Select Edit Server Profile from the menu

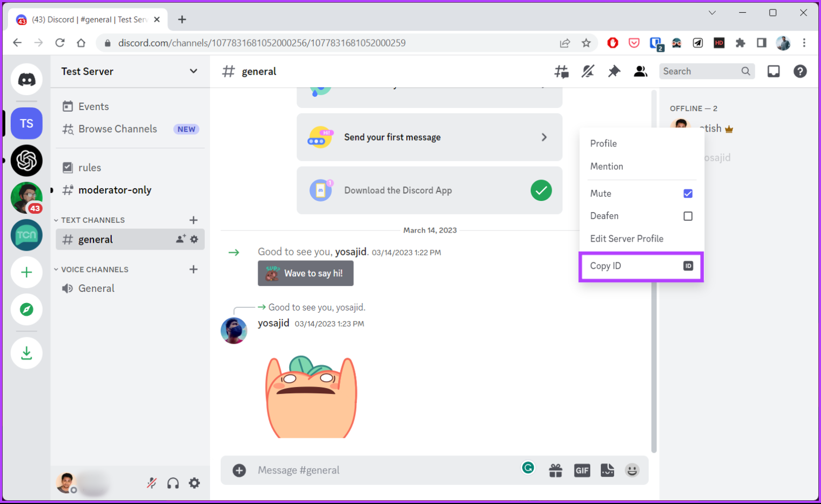(x=626, y=238)
